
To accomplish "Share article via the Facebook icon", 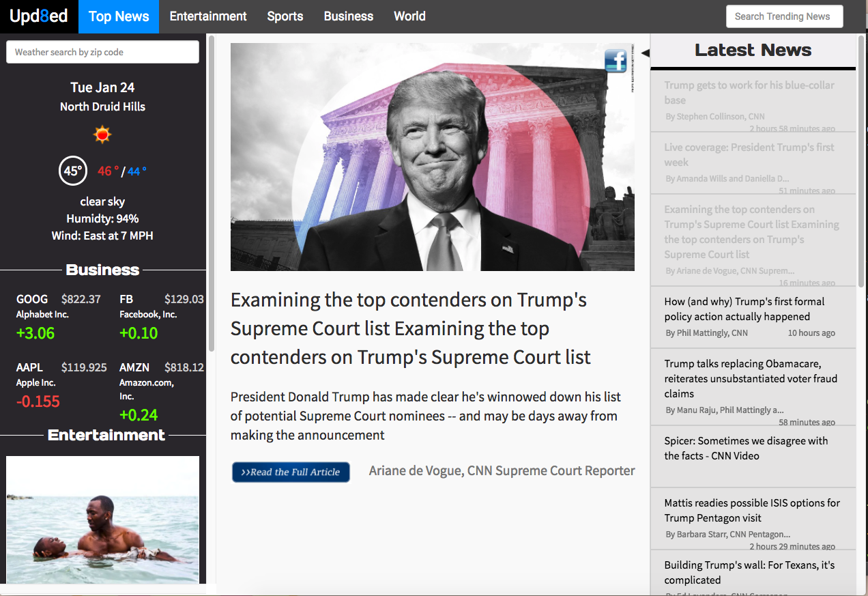I will tap(616, 61).
